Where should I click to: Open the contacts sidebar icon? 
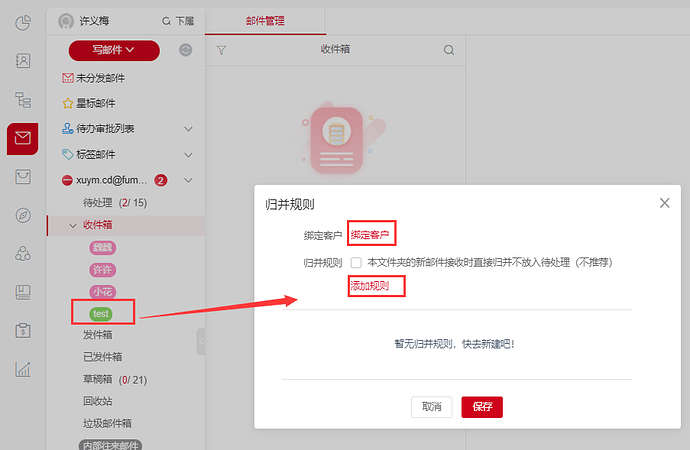[22, 61]
